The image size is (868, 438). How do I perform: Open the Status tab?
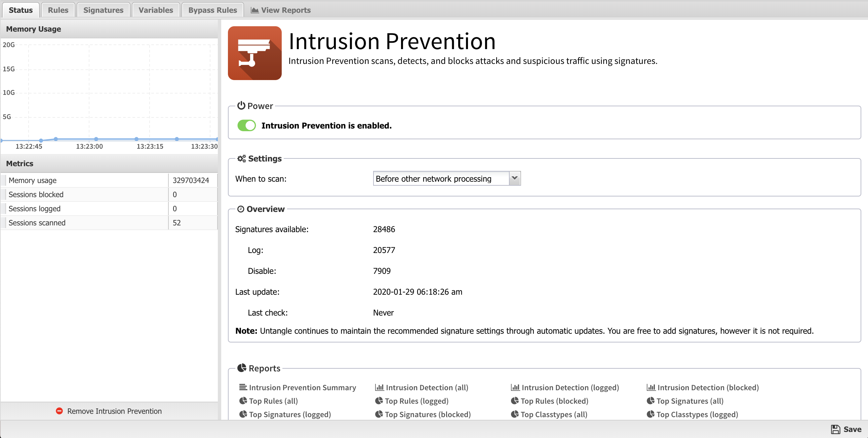21,10
